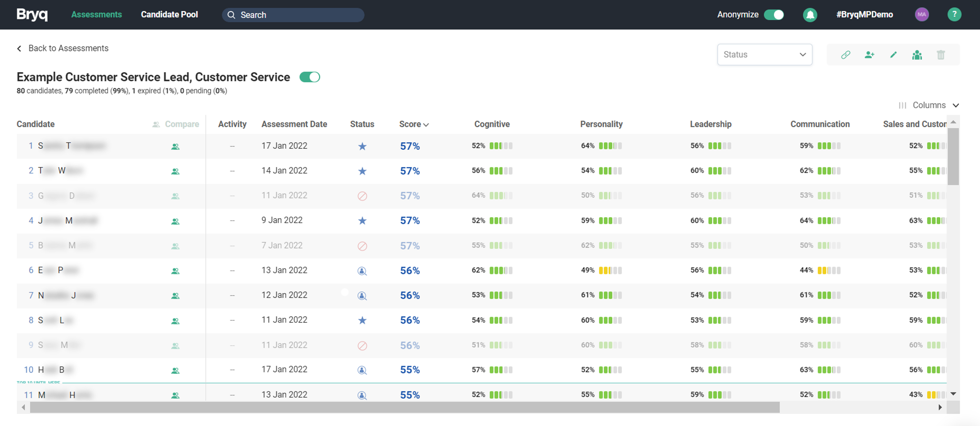
Task: Open the Assessments menu item
Action: pyautogui.click(x=96, y=14)
